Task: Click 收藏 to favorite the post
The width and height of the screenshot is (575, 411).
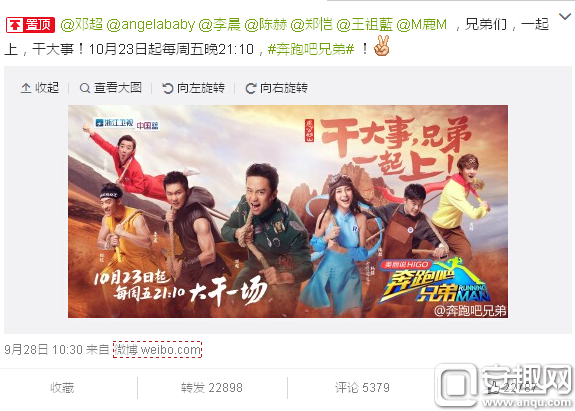Action: point(62,388)
